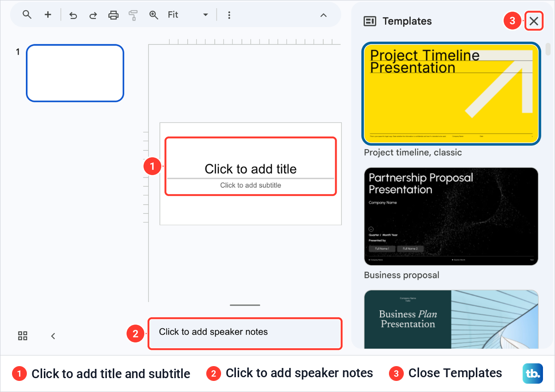The width and height of the screenshot is (555, 392).
Task: Click the 'Business proposal' label
Action: pyautogui.click(x=402, y=275)
